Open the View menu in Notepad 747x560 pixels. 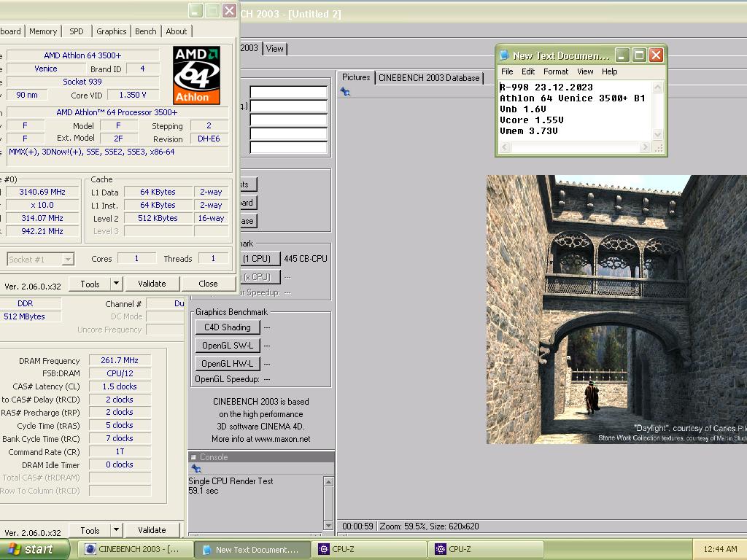click(585, 71)
